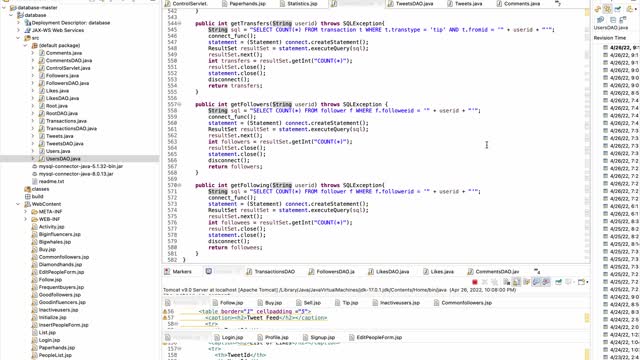Viewport: 640px width, 360px height.
Task: Expand JAX-WS Web Services node
Action: [18, 30]
